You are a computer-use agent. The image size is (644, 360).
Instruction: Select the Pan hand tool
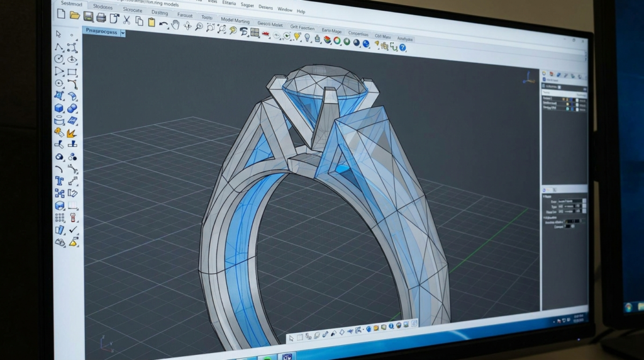[x=175, y=25]
